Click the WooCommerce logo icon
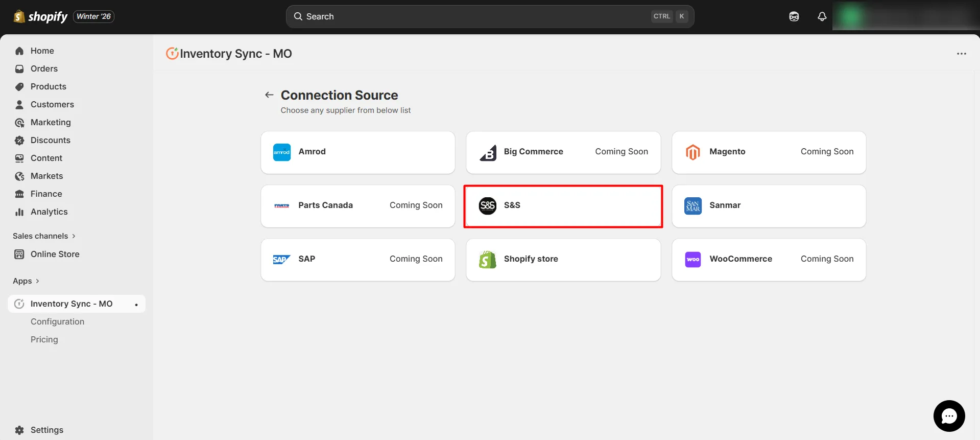 tap(693, 259)
